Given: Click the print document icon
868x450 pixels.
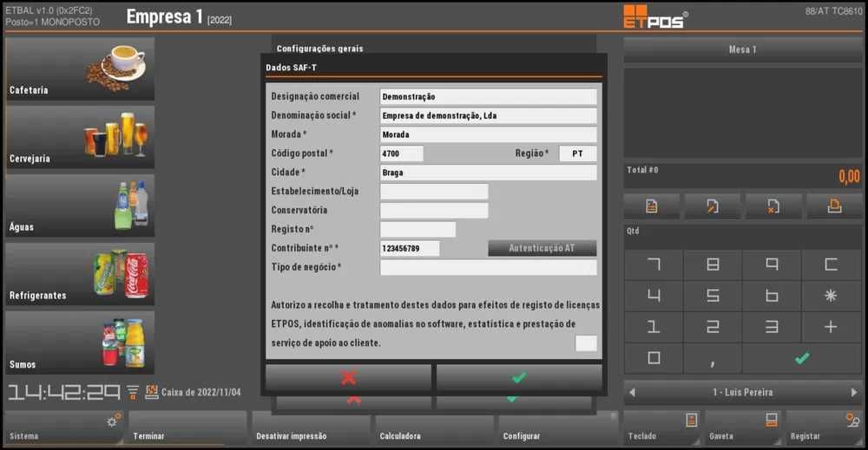Looking at the screenshot, I should click(x=834, y=206).
